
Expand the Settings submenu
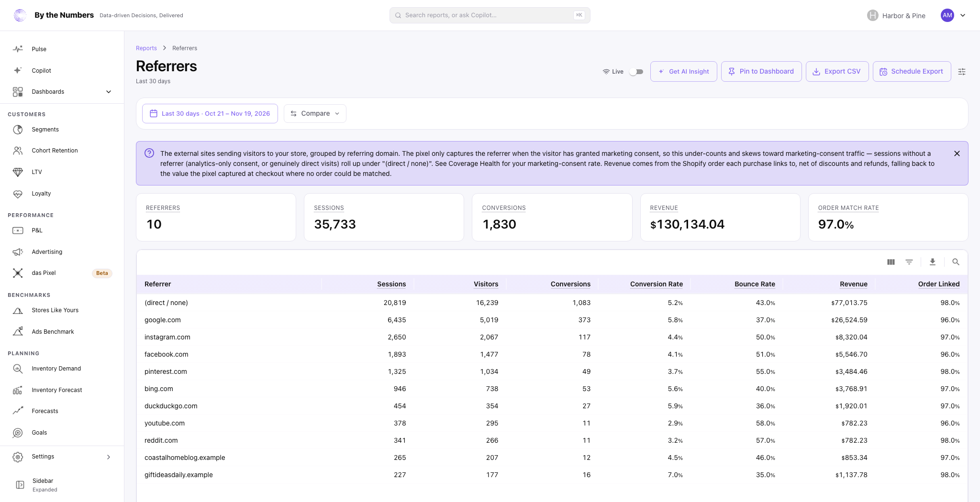click(62, 457)
